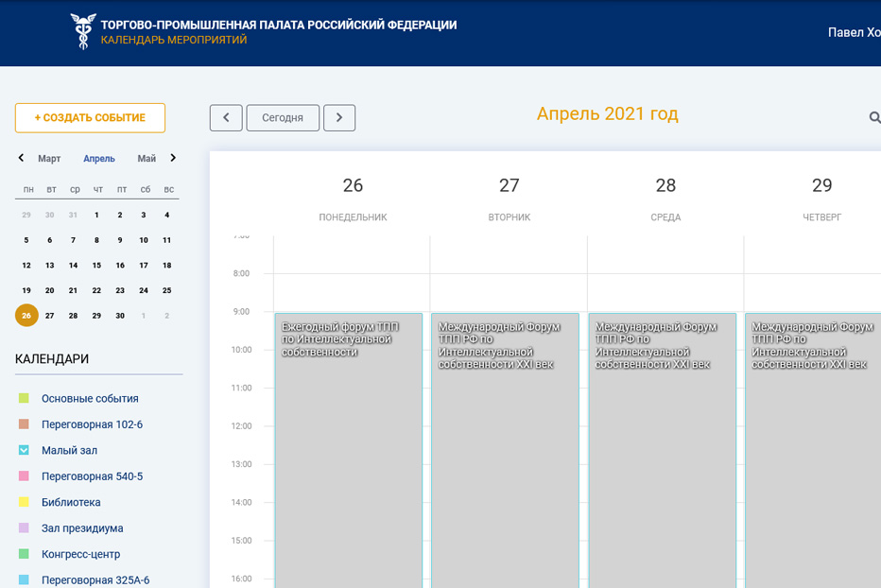Click the Сегодня button
Screen dimensions: 881x588
pyautogui.click(x=283, y=117)
